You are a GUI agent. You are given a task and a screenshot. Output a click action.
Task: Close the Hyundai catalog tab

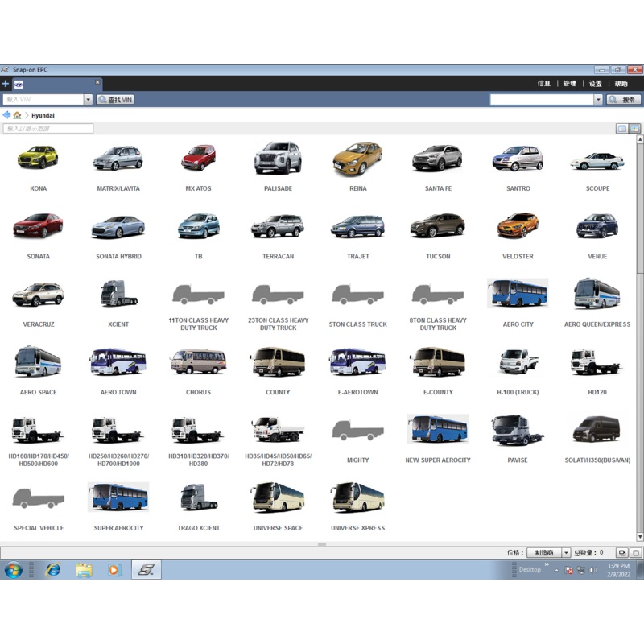point(97,82)
